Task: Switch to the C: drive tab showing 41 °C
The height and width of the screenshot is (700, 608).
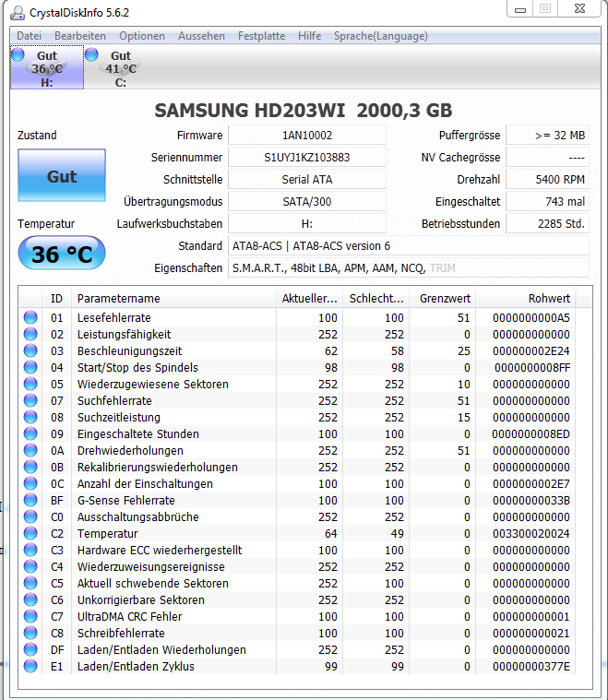Action: pyautogui.click(x=121, y=68)
